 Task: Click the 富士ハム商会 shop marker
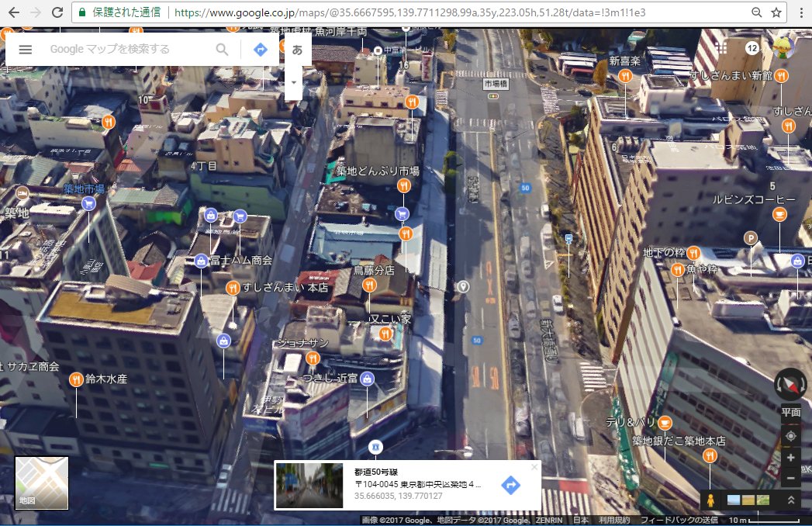[x=201, y=260]
